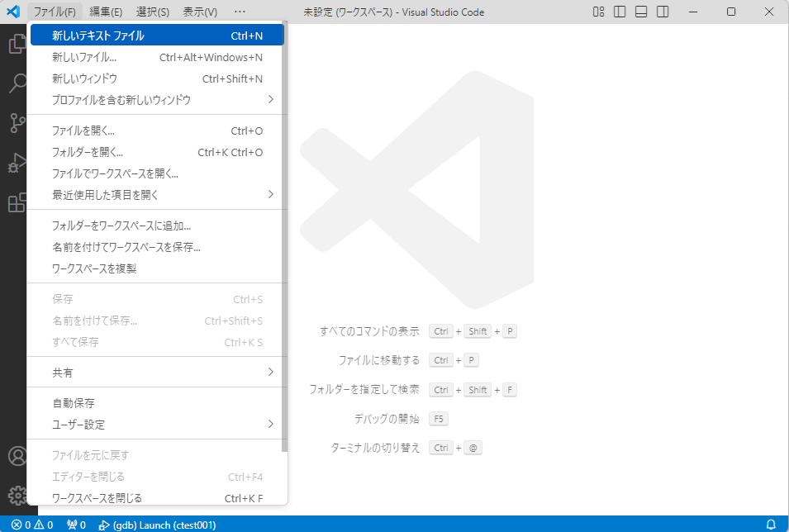
Task: Click the Visual Studio Code logo icon
Action: click(13, 12)
